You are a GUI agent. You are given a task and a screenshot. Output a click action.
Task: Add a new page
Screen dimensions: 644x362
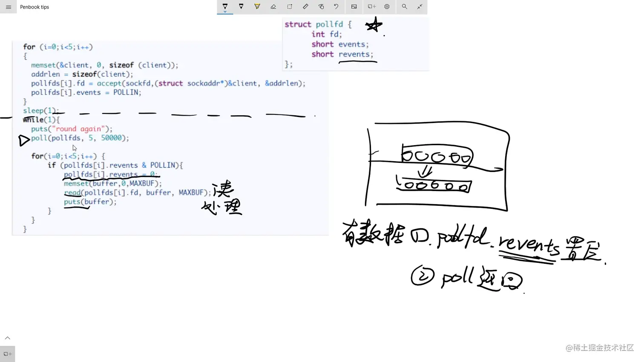point(371,6)
